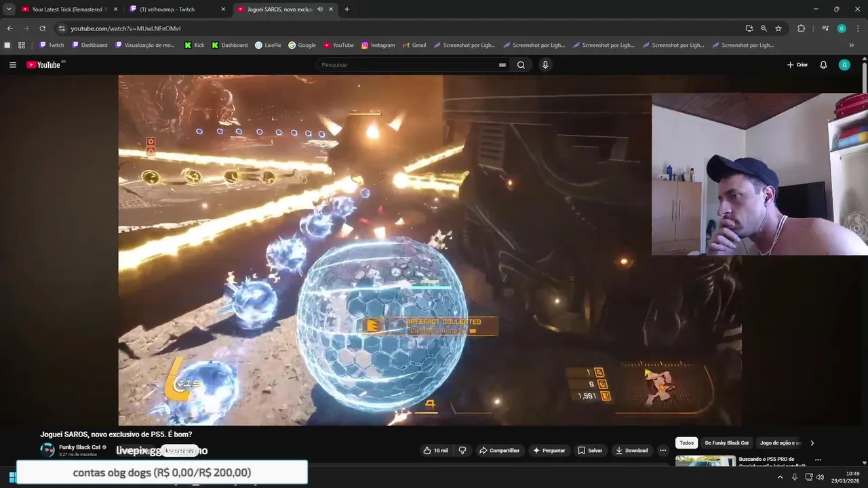Go to YouTube home via the logo
This screenshot has width=868, height=488.
(43, 65)
